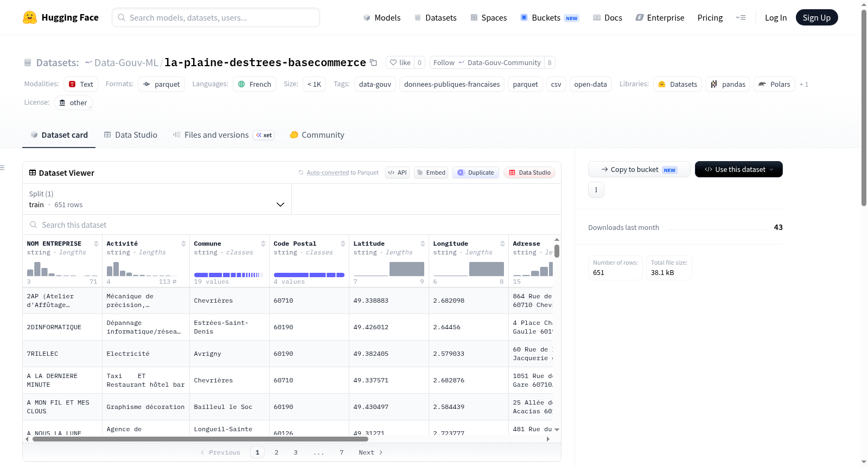The height and width of the screenshot is (467, 868).
Task: Go to the Pricing page
Action: point(710,17)
